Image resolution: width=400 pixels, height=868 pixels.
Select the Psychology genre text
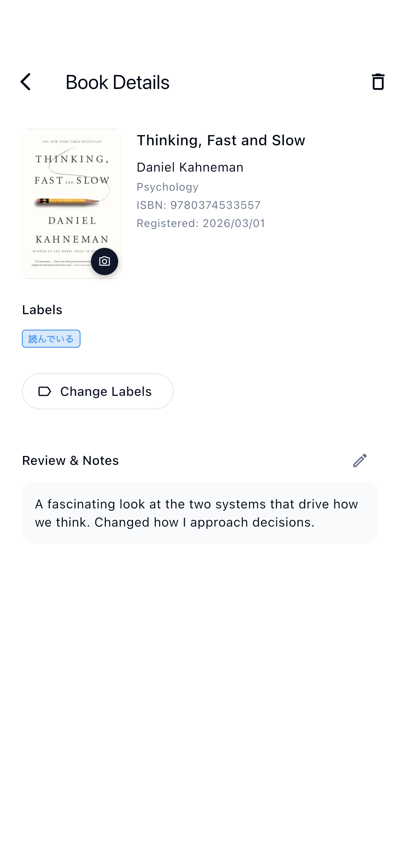[x=167, y=187]
